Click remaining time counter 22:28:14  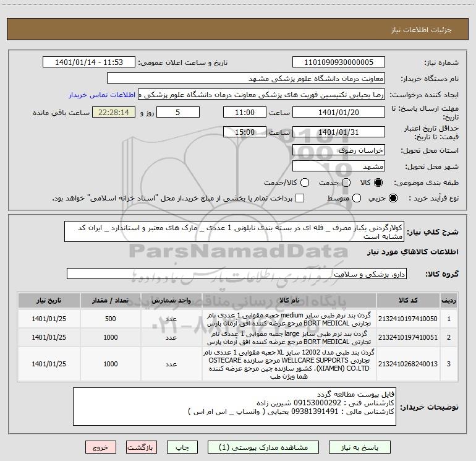click(x=114, y=112)
